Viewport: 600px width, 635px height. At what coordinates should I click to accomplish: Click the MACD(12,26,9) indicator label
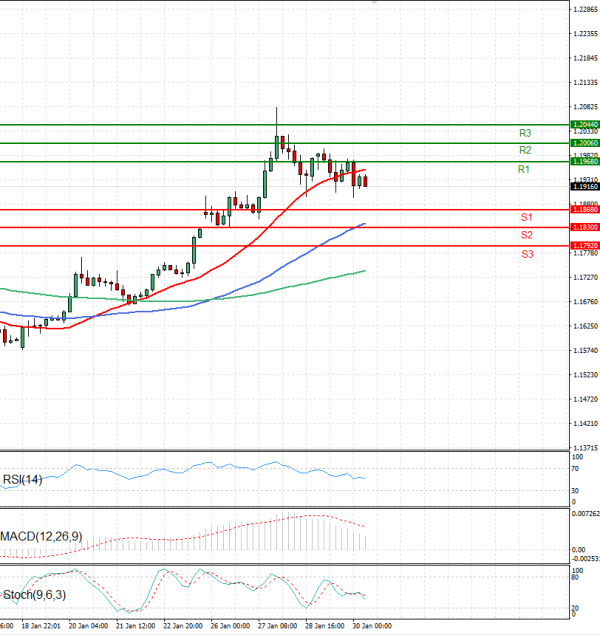pyautogui.click(x=43, y=538)
